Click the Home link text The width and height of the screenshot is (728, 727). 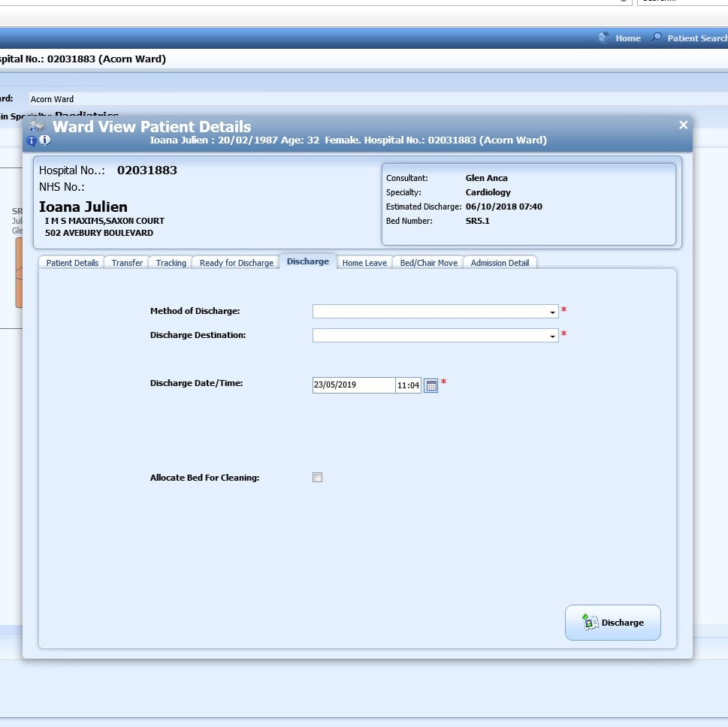click(628, 38)
